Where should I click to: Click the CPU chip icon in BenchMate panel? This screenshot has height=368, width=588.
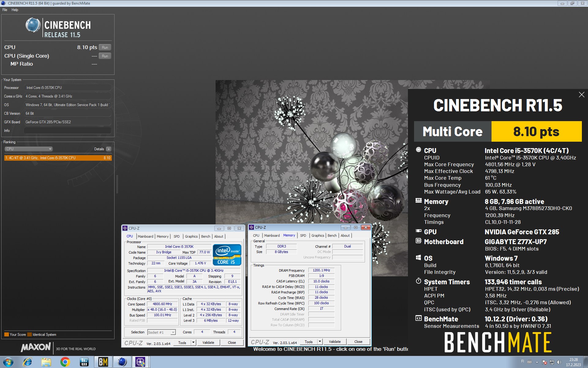point(418,150)
